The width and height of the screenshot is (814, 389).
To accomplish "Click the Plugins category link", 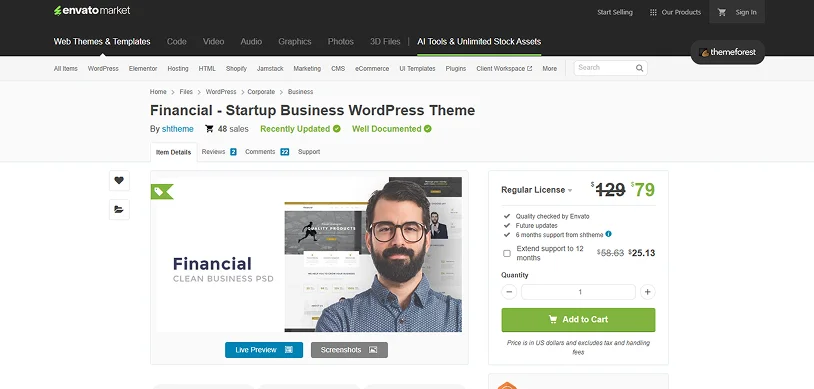I will point(456,69).
